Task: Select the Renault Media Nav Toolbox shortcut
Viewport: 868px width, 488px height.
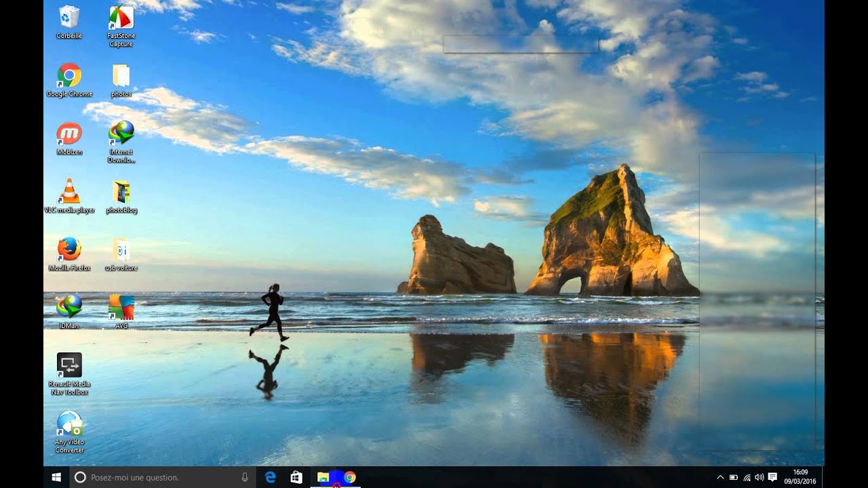Action: click(x=69, y=374)
